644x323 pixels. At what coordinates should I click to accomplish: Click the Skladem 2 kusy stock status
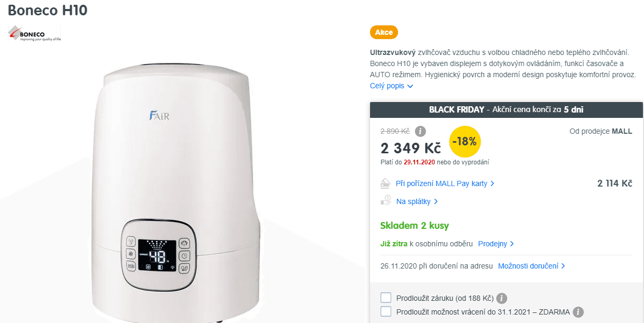tap(414, 226)
